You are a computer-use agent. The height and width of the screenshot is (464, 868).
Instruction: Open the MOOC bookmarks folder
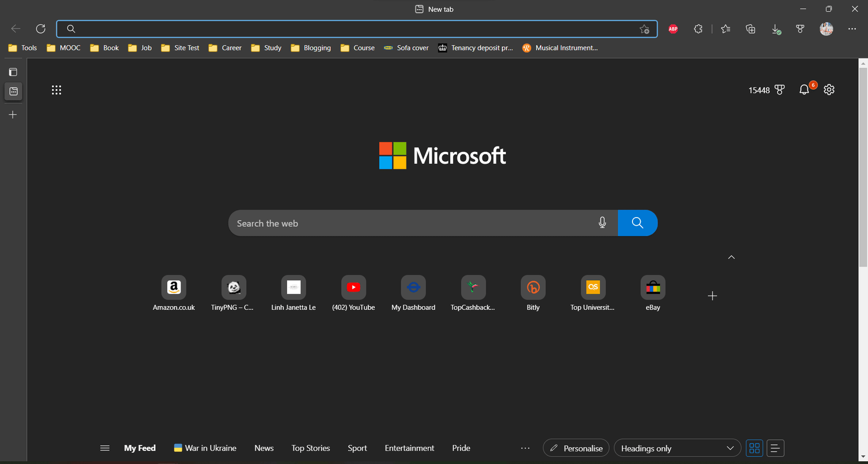tap(63, 48)
